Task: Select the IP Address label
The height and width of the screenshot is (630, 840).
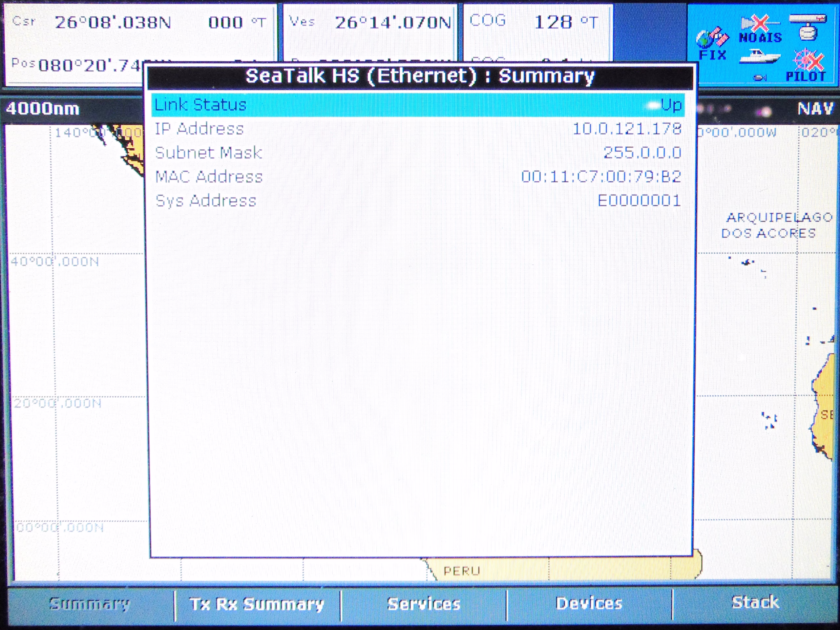Action: 199,129
